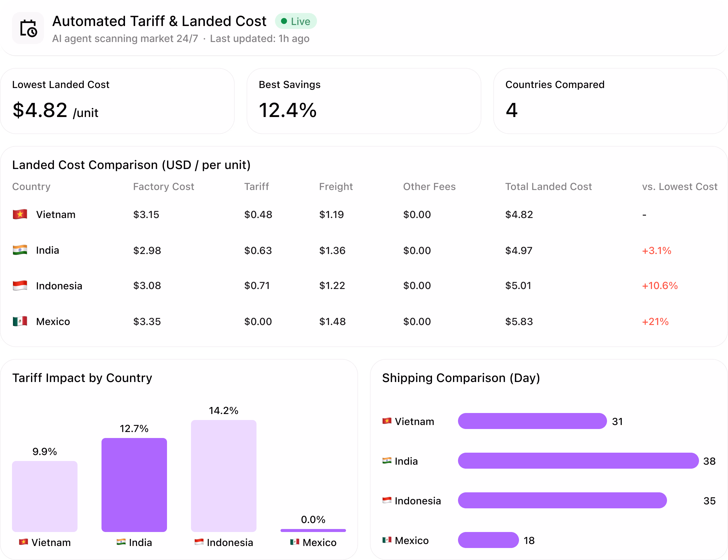Screen dimensions: 728x560
Task: Click Indonesia flag under tariff bar chart
Action: (x=199, y=542)
